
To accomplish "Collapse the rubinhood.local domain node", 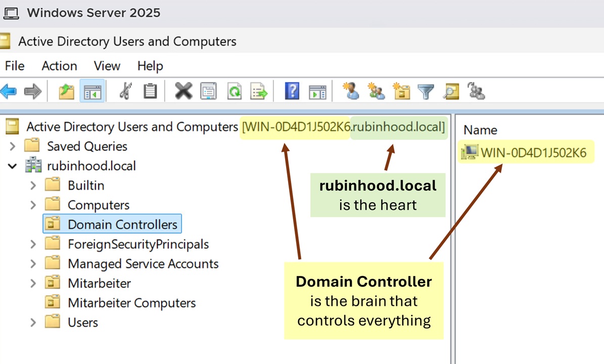I will (x=12, y=166).
